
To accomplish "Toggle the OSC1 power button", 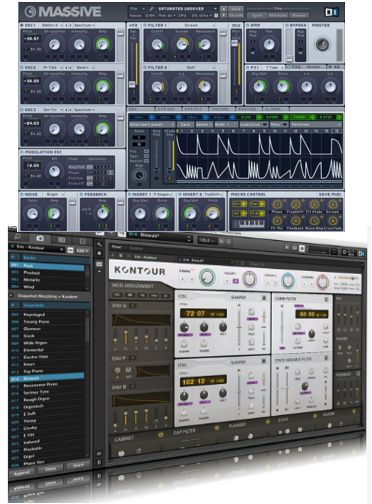I will [22, 25].
